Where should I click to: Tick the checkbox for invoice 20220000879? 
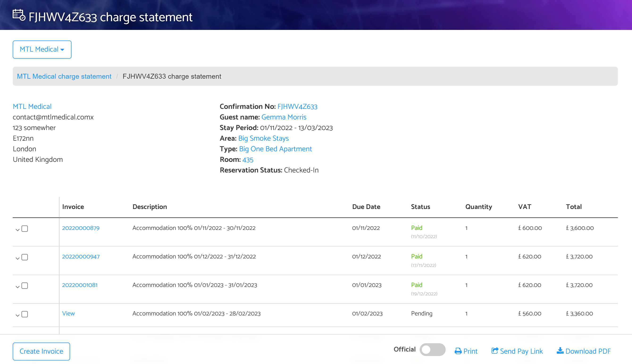[25, 229]
